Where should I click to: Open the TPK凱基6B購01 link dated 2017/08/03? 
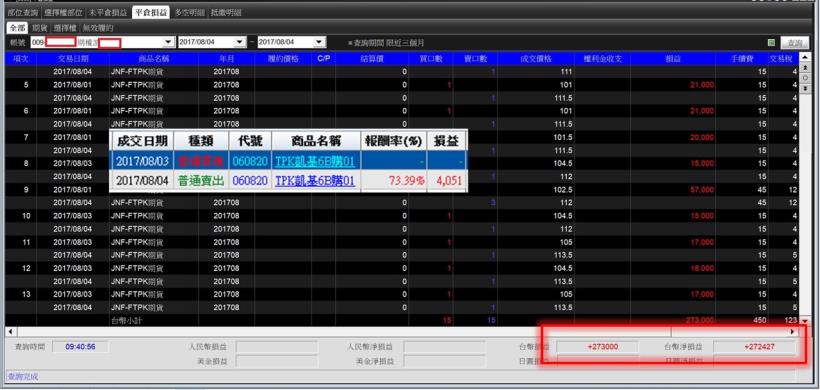[315, 161]
